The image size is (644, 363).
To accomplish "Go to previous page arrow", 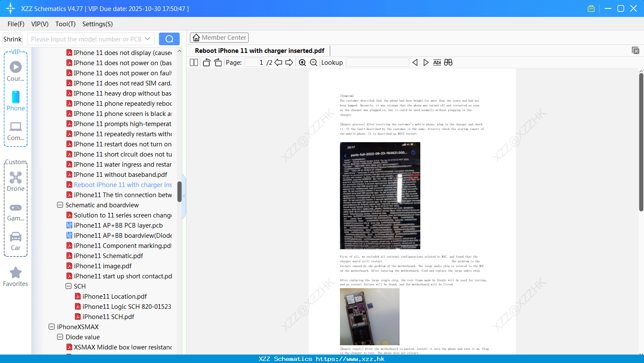I will (278, 62).
